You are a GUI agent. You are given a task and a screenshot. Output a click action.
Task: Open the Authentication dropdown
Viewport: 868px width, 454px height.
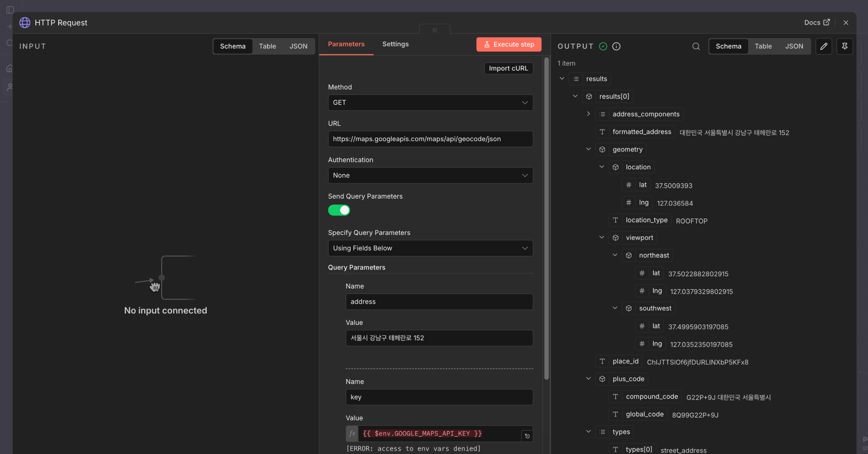431,175
